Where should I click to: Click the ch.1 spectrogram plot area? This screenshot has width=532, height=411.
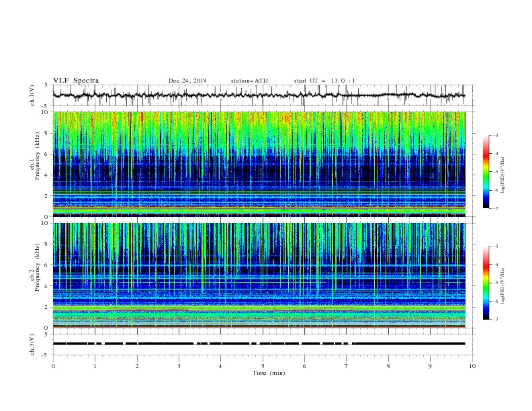click(259, 164)
